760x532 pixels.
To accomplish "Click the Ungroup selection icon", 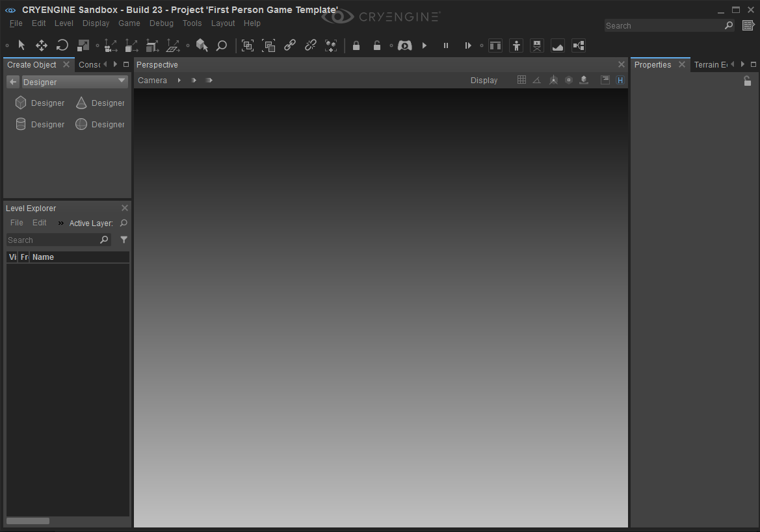I will pos(269,45).
